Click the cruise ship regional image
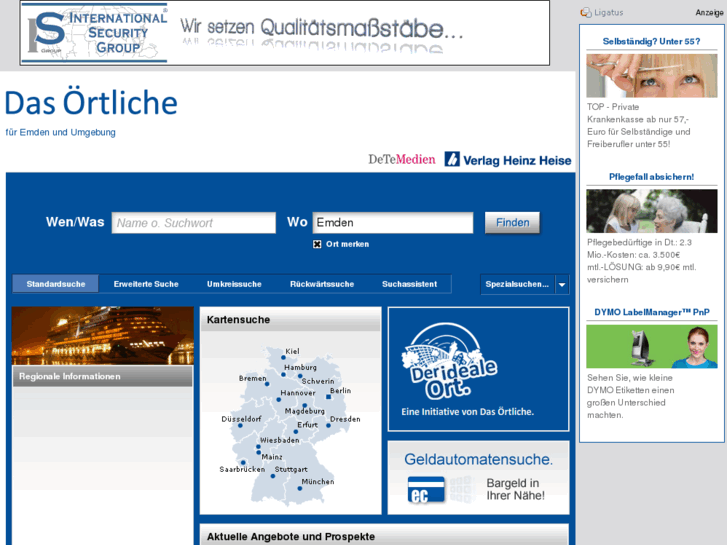The height and width of the screenshot is (545, 727). [x=102, y=335]
